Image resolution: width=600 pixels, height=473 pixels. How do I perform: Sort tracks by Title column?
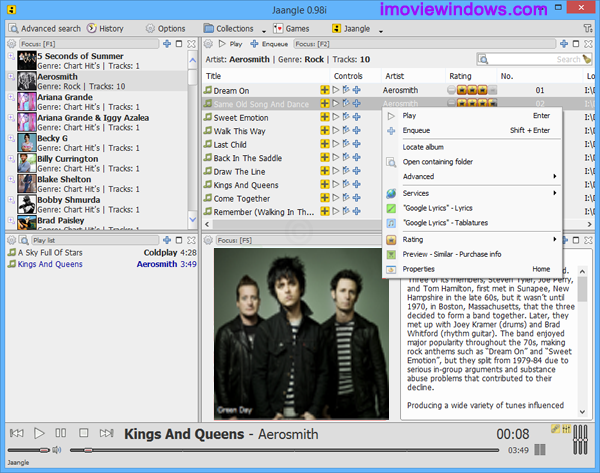click(265, 76)
